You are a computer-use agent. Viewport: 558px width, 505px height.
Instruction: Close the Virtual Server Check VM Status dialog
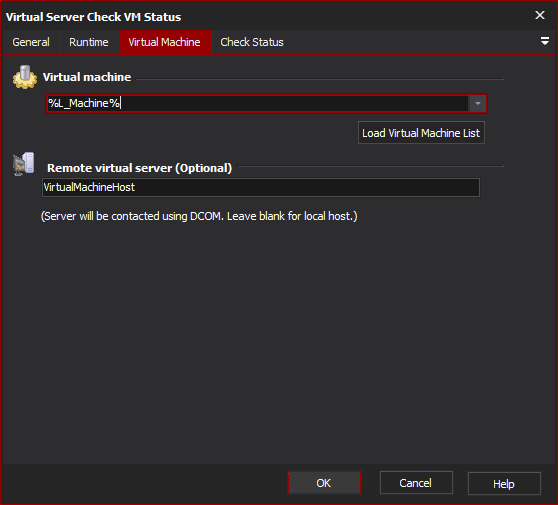click(540, 15)
